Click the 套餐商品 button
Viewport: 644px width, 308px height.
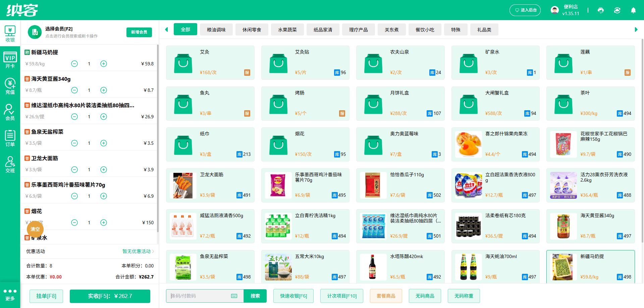(386, 296)
